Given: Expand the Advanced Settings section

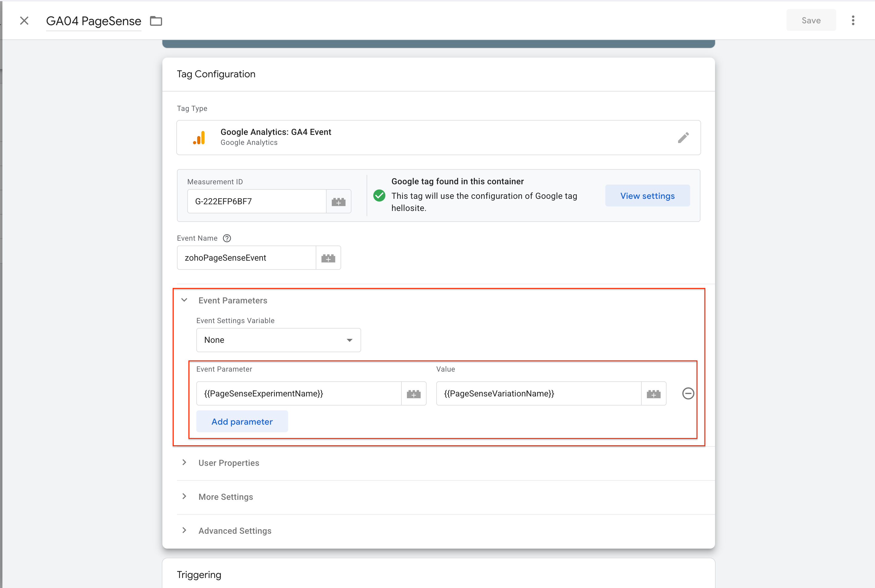Looking at the screenshot, I should pos(184,530).
